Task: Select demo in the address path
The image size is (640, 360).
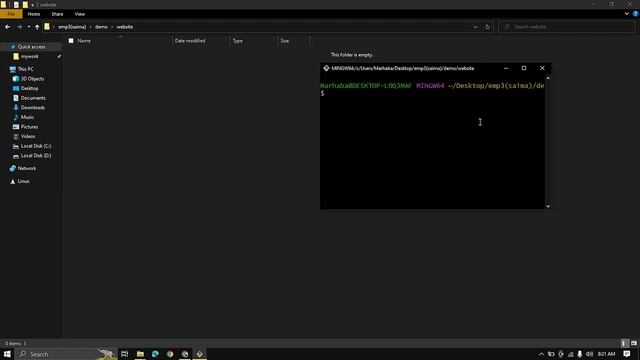Action: tap(101, 27)
